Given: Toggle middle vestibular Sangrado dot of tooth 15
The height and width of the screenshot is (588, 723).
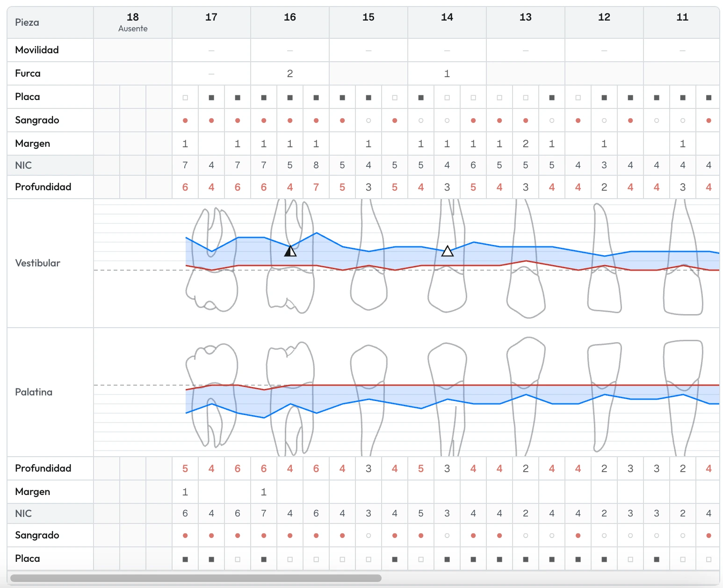Looking at the screenshot, I should point(369,121).
